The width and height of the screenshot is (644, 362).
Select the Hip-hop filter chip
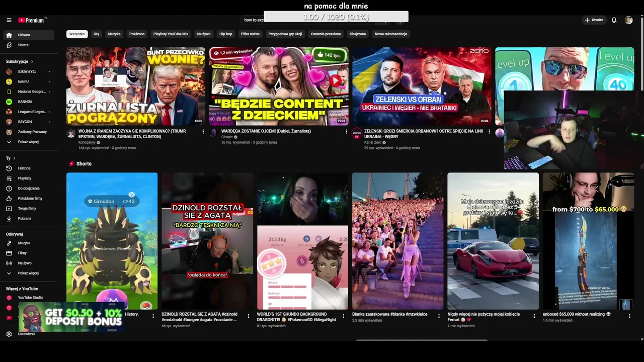[226, 34]
